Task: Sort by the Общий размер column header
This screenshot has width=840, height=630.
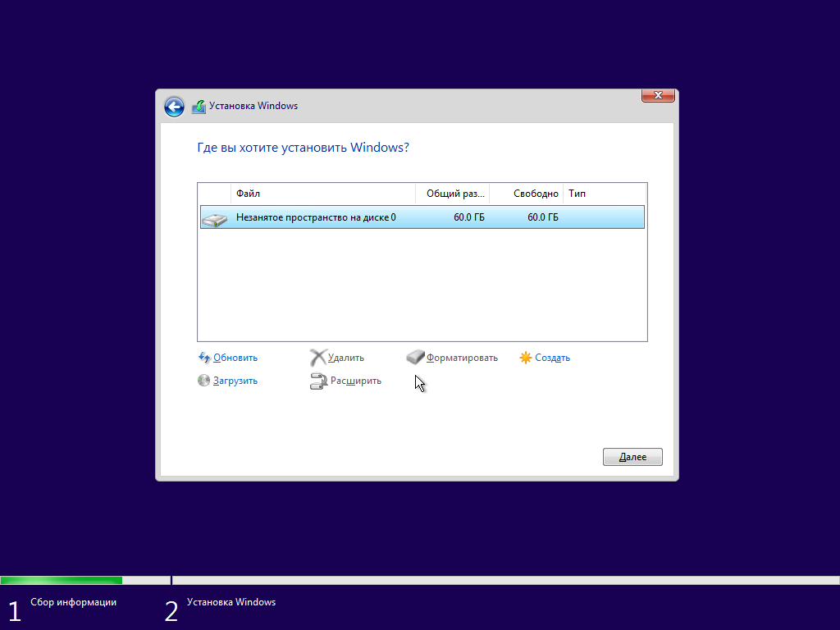Action: [x=452, y=194]
